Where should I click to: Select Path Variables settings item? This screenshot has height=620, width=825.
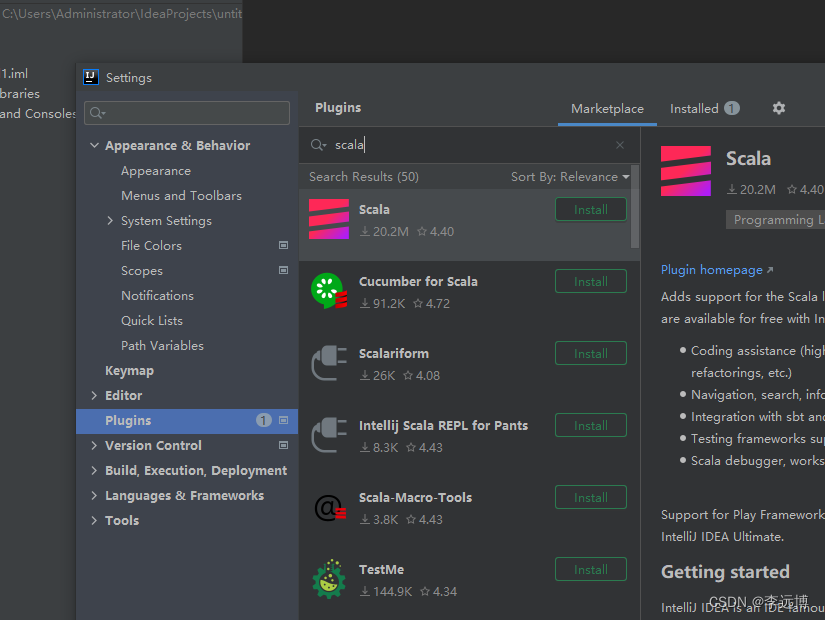click(x=162, y=345)
